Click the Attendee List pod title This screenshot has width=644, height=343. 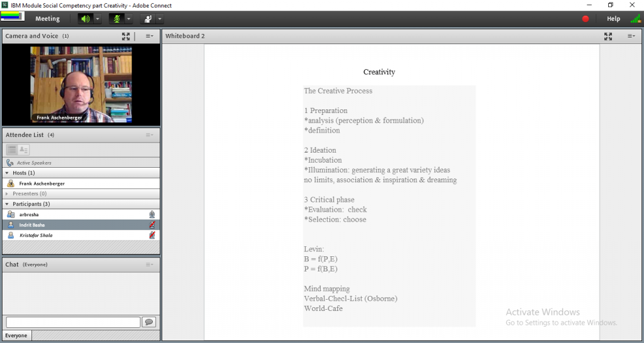[30, 135]
